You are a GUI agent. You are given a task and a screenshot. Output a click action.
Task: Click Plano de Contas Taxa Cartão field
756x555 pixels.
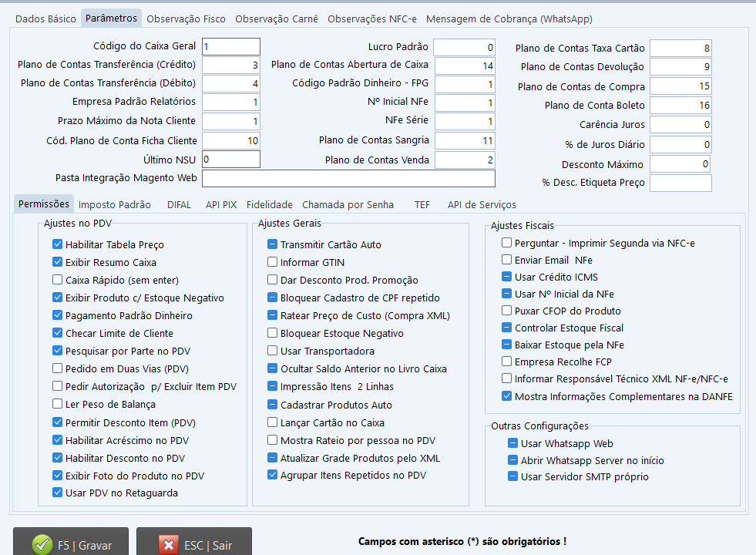tap(680, 49)
